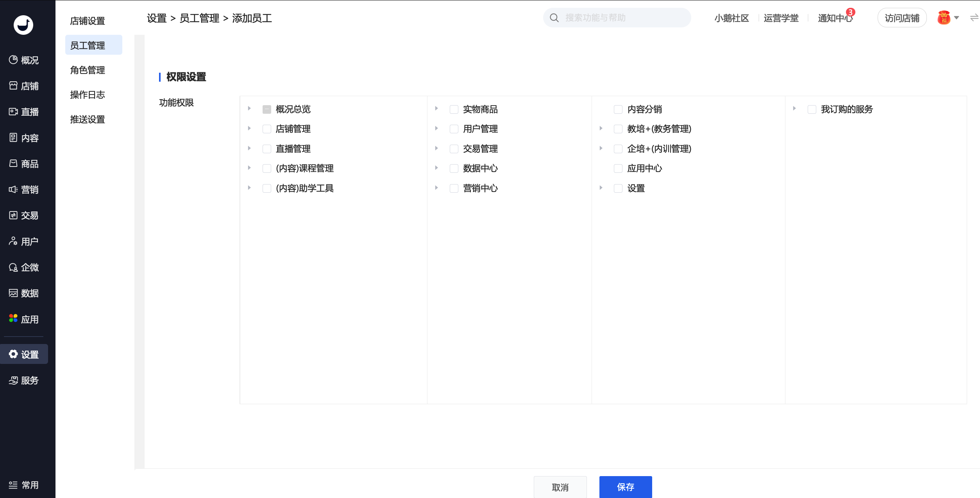Open 服务 service icon in sidebar
The image size is (980, 498).
point(13,380)
